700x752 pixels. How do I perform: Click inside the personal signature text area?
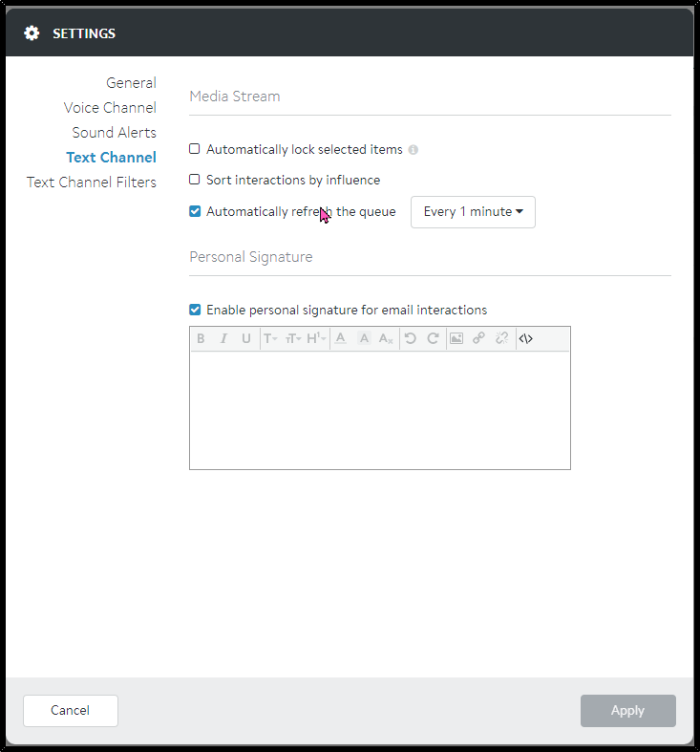tap(380, 411)
